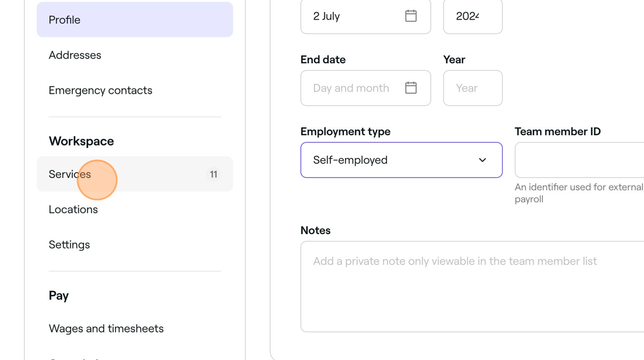644x360 pixels.
Task: Open calendar icon for End date
Action: point(411,88)
